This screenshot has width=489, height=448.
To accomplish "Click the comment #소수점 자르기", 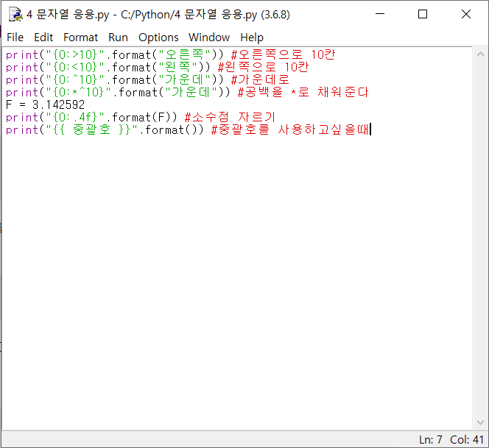I will coord(231,117).
